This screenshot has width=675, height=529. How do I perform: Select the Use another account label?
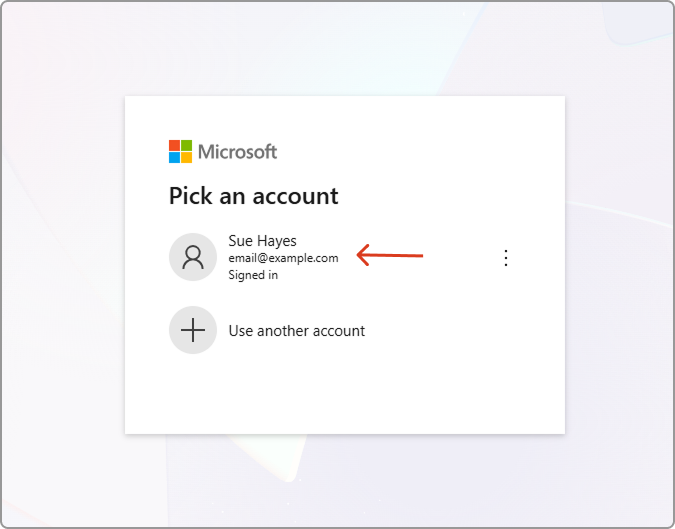pos(296,331)
